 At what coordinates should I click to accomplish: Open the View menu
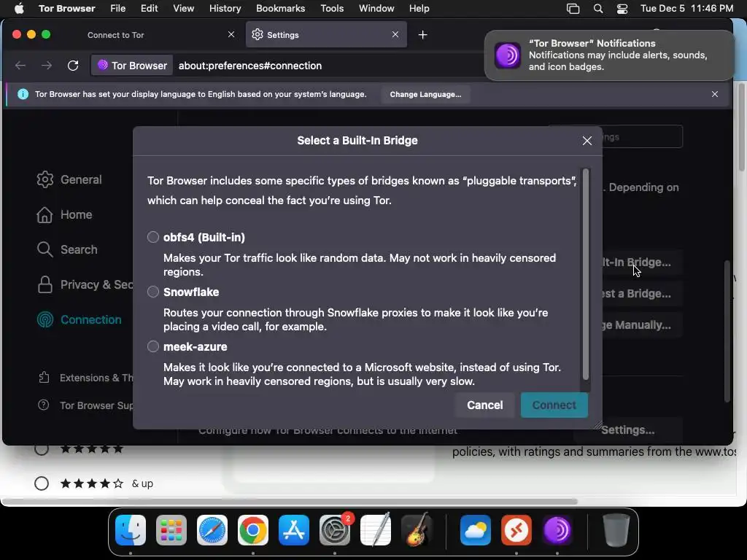click(x=183, y=8)
